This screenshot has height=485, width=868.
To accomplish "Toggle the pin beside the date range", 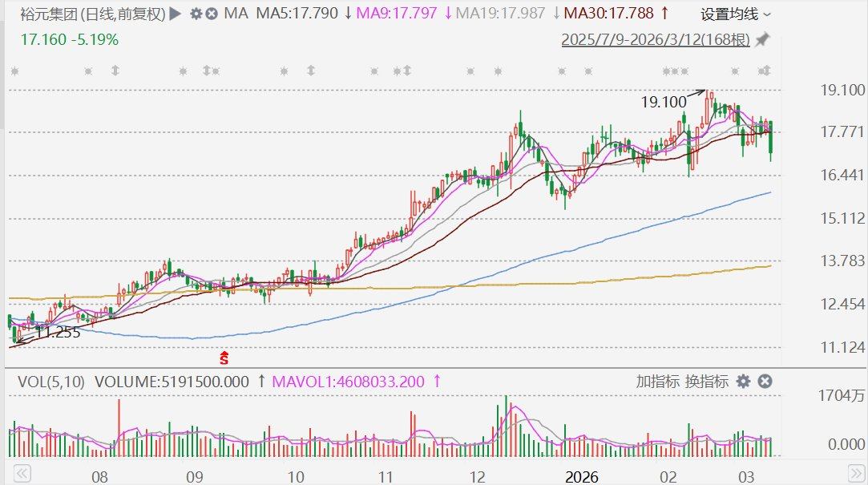I will (x=762, y=39).
